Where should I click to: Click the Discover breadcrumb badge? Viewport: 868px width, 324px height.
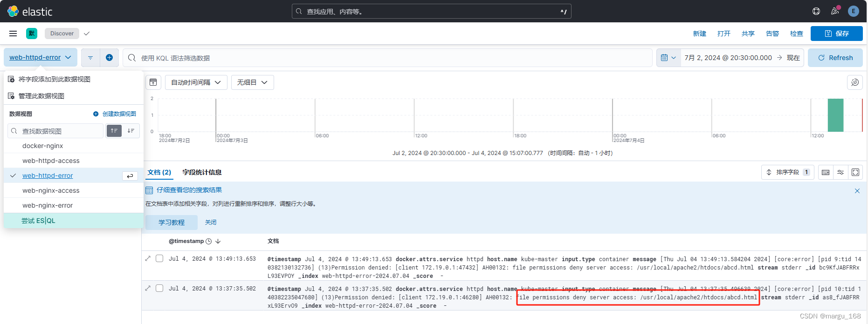coord(62,34)
